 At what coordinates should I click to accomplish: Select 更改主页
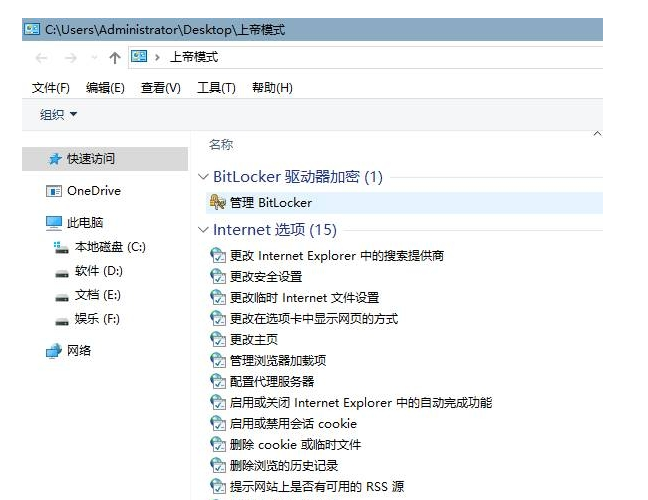[254, 340]
